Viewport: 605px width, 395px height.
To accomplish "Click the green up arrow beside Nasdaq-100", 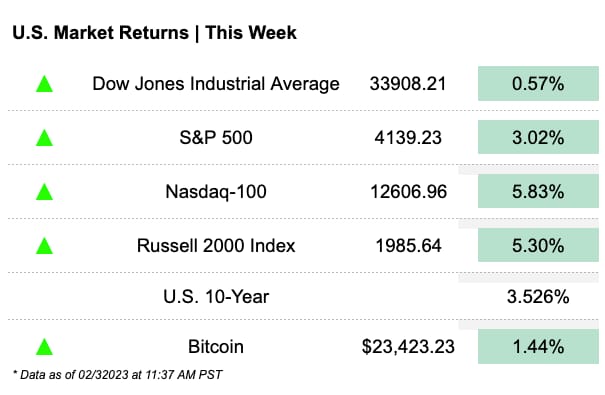I will [x=44, y=192].
